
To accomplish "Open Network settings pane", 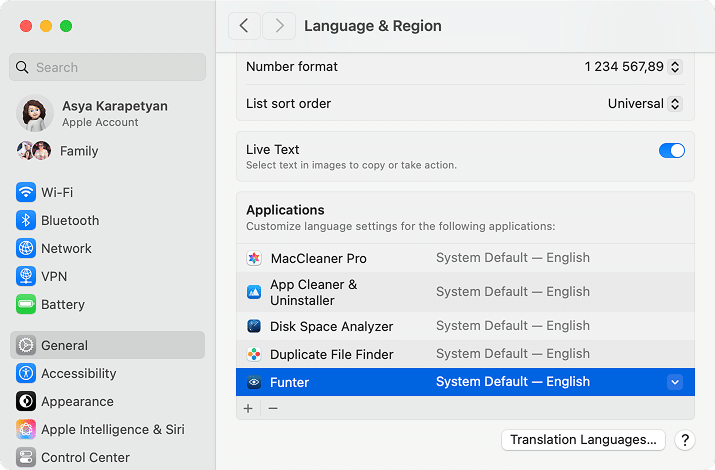I will point(108,248).
